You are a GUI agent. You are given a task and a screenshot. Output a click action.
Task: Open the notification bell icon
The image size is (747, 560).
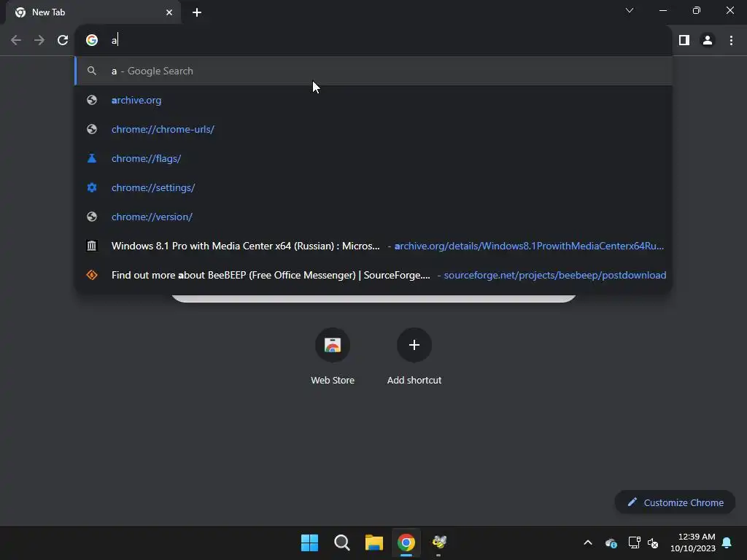pyautogui.click(x=727, y=542)
